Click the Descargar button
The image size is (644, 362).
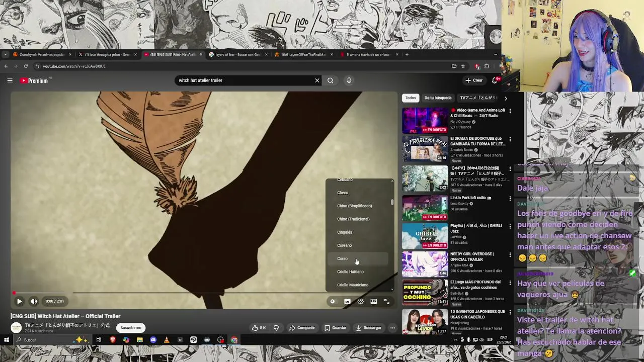click(x=369, y=328)
